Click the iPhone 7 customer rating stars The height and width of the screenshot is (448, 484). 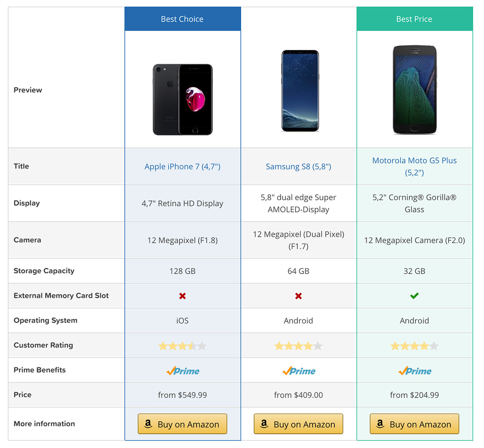(182, 346)
